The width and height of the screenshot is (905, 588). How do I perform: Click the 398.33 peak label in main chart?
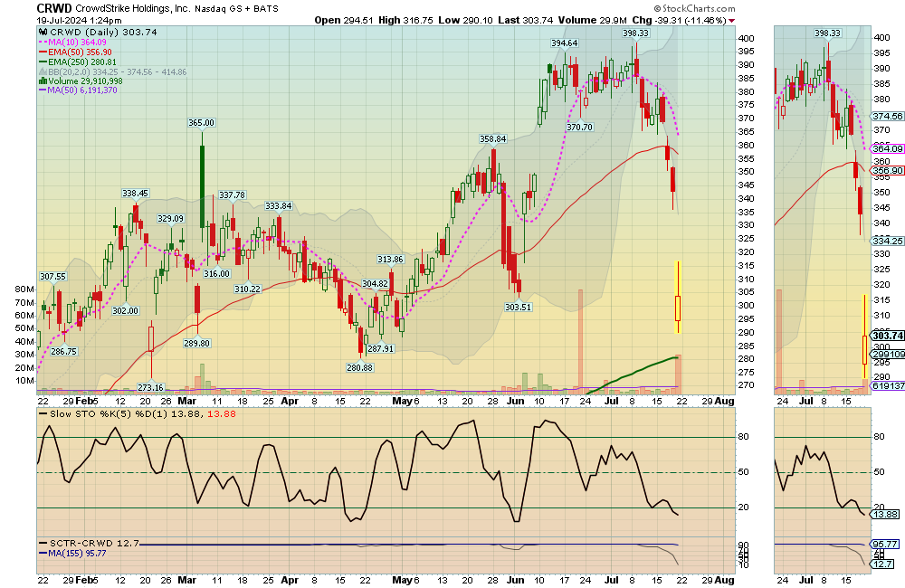[x=635, y=33]
